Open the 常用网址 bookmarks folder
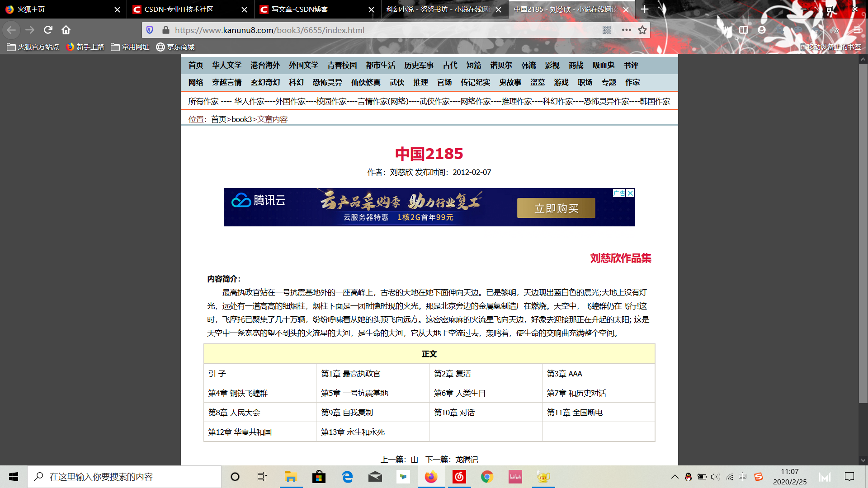 click(130, 47)
